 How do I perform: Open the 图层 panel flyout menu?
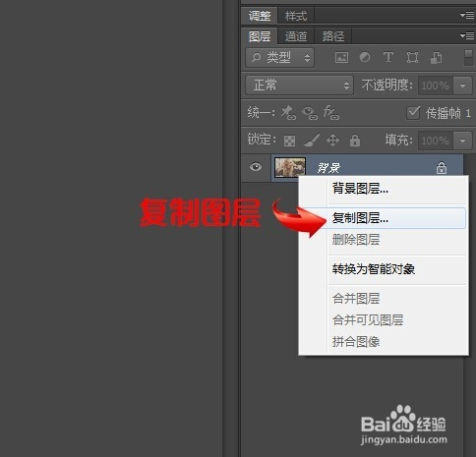click(467, 35)
